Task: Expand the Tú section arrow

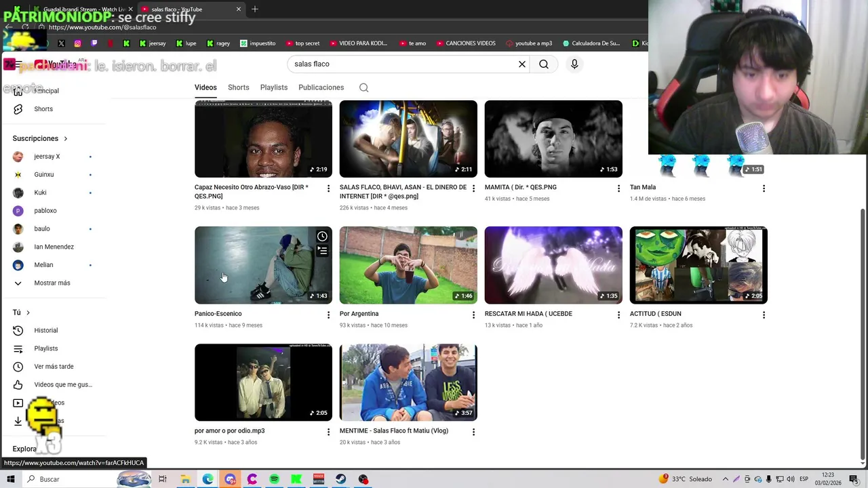Action: [28, 312]
